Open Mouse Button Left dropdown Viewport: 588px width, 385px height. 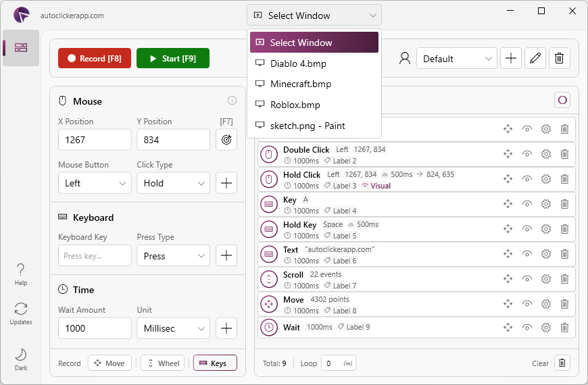95,183
